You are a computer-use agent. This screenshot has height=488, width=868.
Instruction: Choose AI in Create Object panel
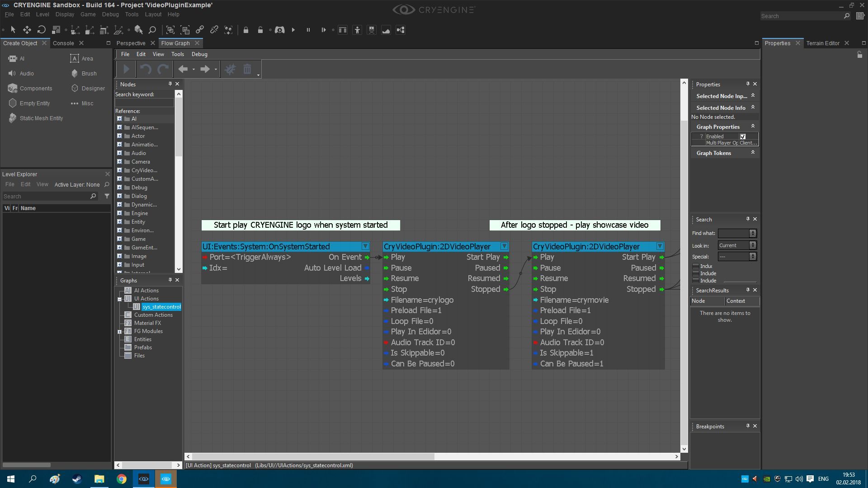coord(17,59)
